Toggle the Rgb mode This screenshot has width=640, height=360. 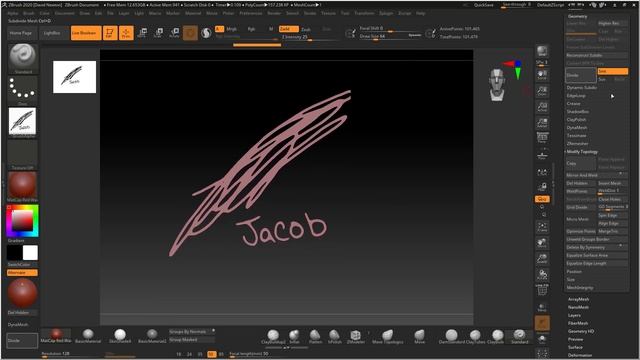point(251,29)
